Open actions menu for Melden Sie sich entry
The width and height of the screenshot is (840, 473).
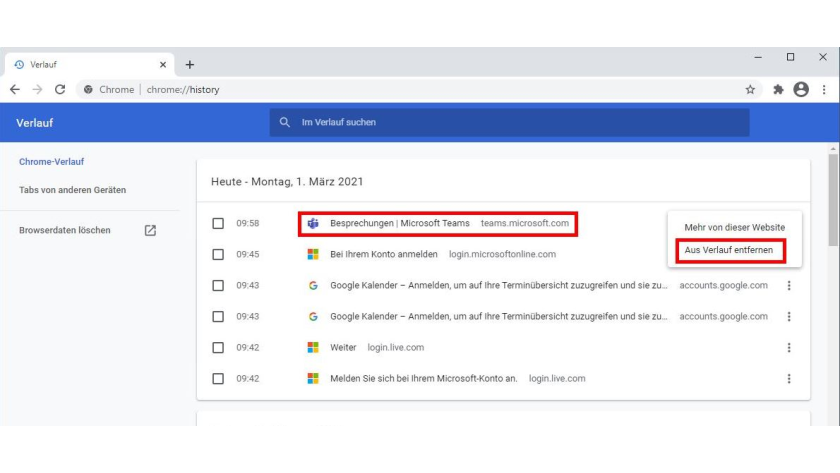coord(789,378)
